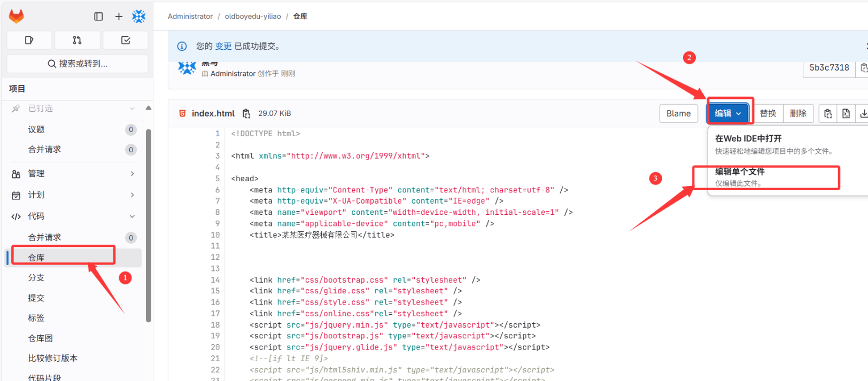Open the to-do list checkmark icon
Screen dimensions: 868x381
(x=126, y=40)
